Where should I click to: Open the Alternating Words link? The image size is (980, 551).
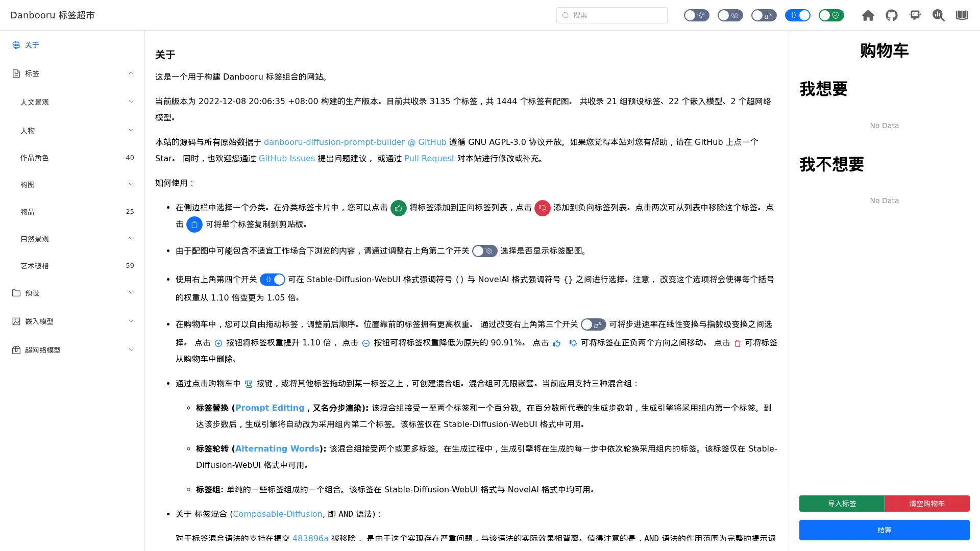point(277,449)
